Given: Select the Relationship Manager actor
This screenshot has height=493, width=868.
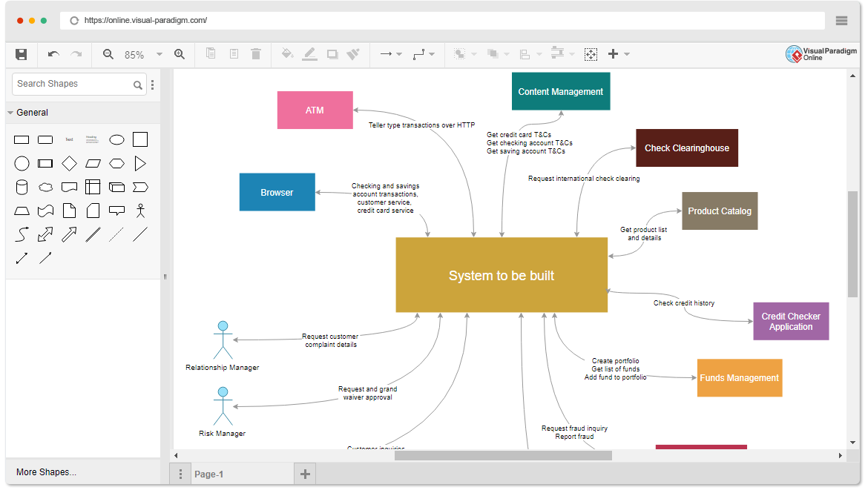Looking at the screenshot, I should point(223,340).
